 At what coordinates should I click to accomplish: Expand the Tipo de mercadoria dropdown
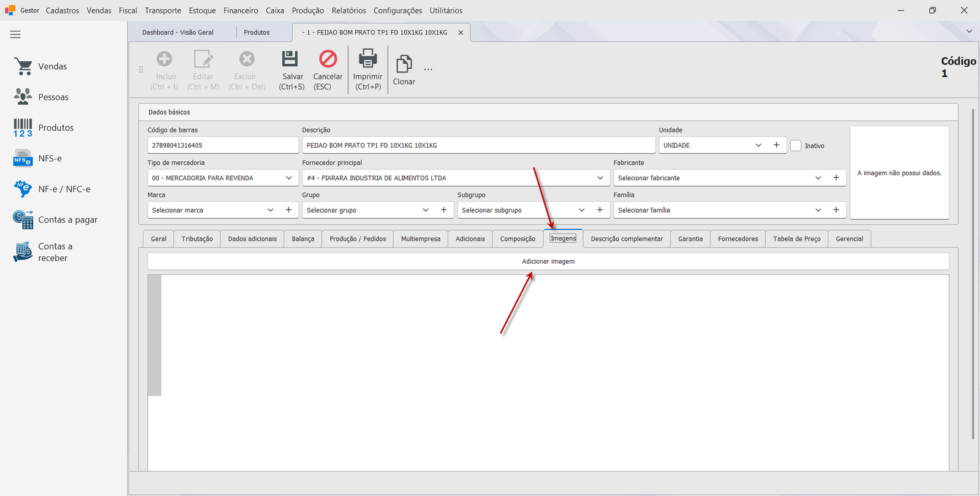(x=289, y=178)
